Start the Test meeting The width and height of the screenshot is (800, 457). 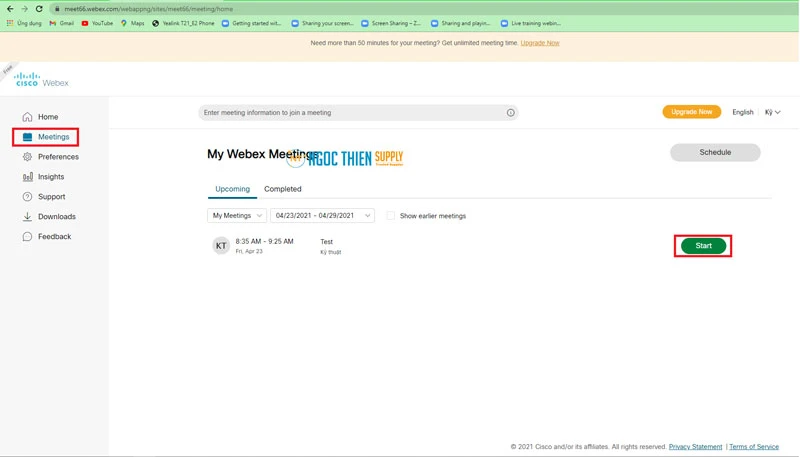coord(703,246)
